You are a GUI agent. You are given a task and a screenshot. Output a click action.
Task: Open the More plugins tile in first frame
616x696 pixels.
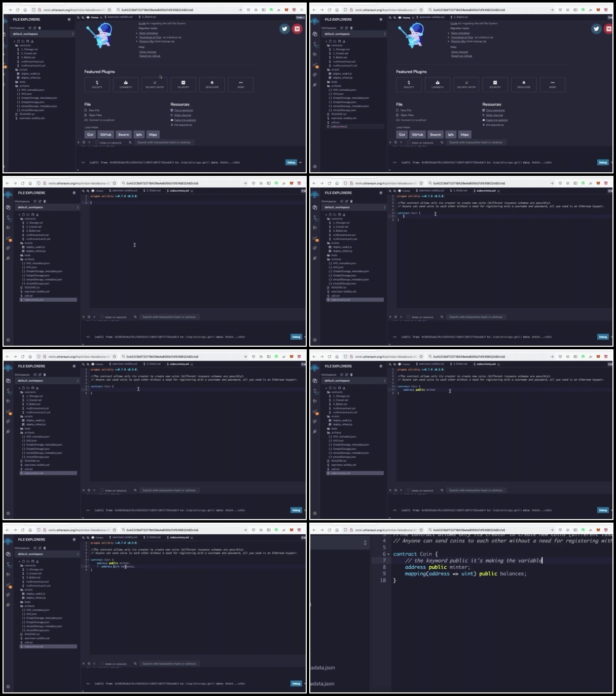[241, 84]
